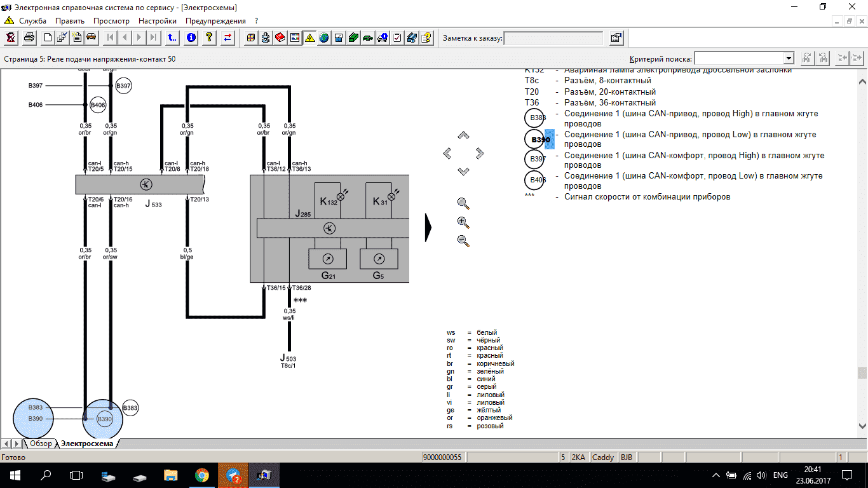868x488 pixels.
Task: Click the green car icon
Action: (368, 37)
